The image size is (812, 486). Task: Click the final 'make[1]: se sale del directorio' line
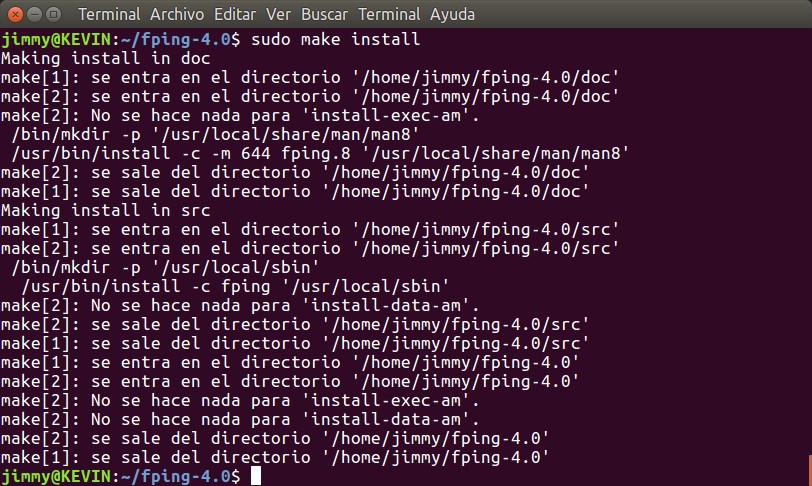275,457
